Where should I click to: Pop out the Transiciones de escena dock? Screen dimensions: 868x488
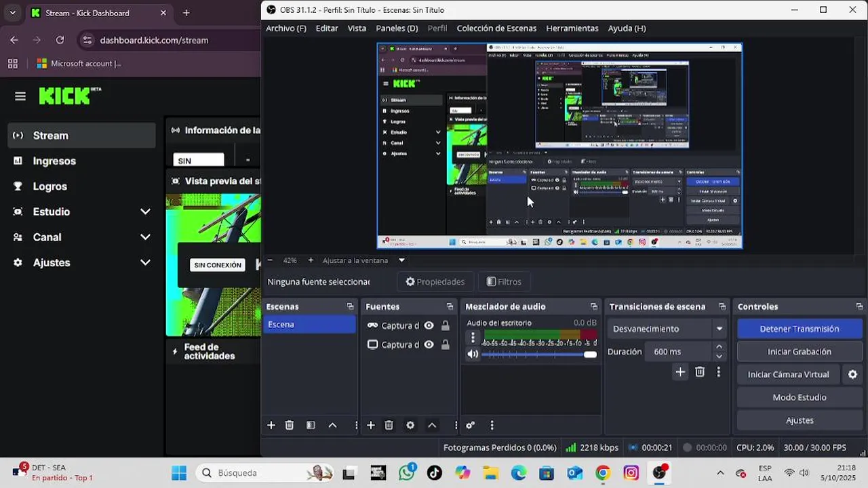[722, 306]
